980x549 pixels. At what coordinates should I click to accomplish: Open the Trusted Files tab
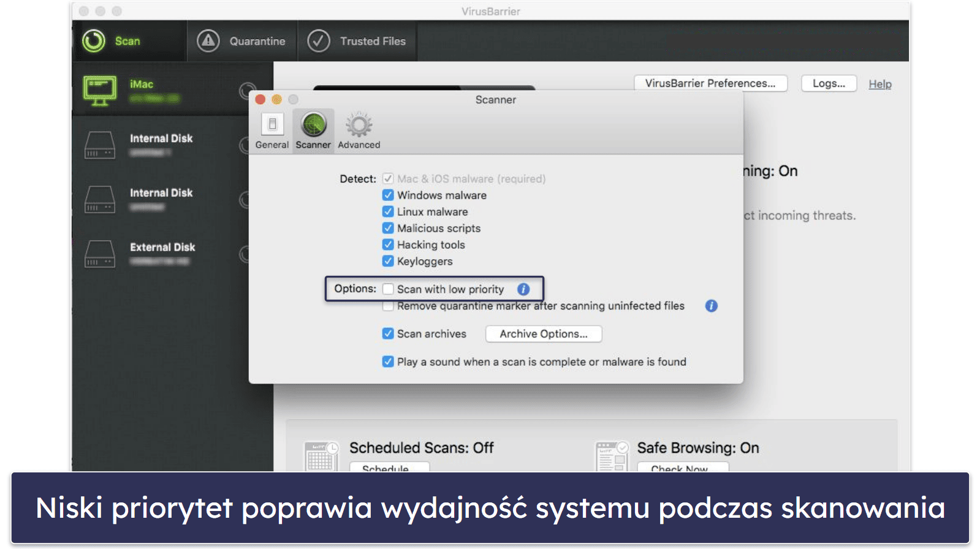click(357, 41)
